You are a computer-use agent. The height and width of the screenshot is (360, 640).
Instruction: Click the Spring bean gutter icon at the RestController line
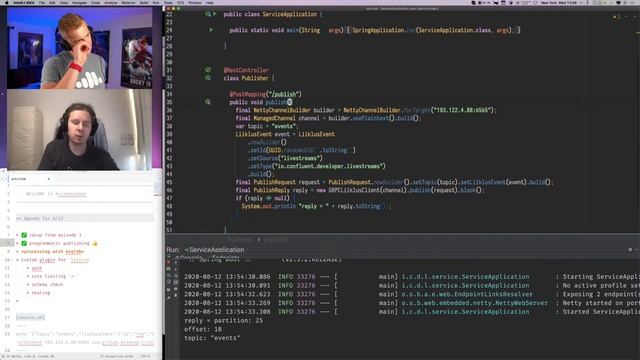click(208, 70)
